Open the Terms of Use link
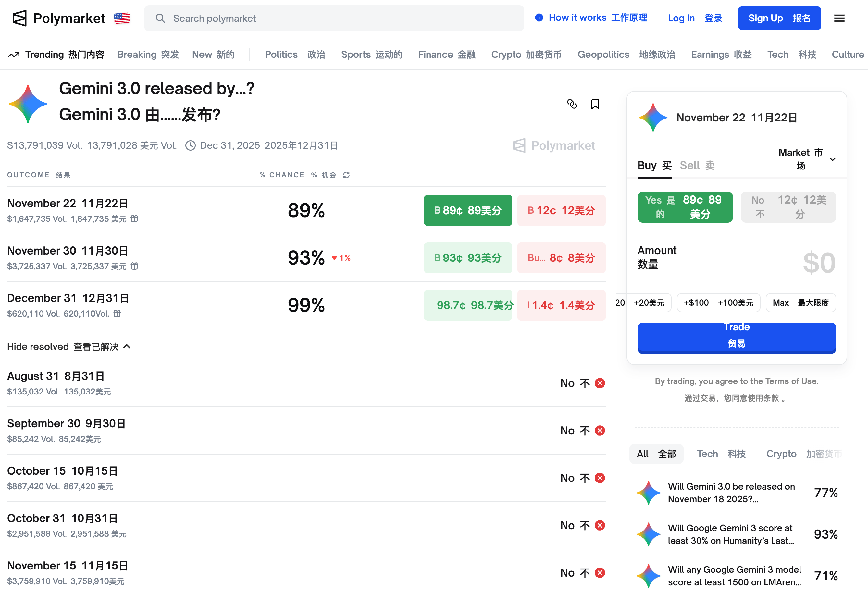868x600 pixels. [x=791, y=381]
